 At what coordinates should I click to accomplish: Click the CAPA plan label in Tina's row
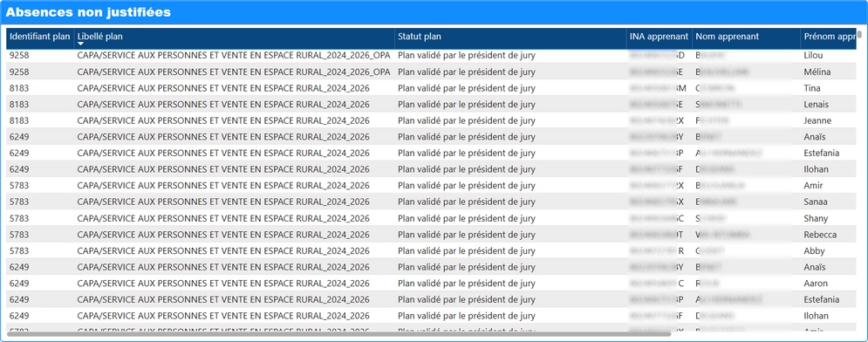pos(223,88)
